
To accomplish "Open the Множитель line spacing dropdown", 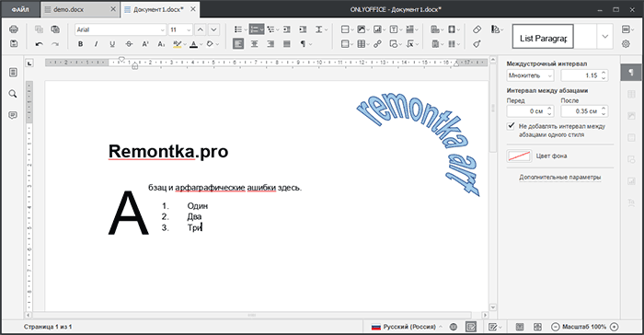I will (x=530, y=75).
